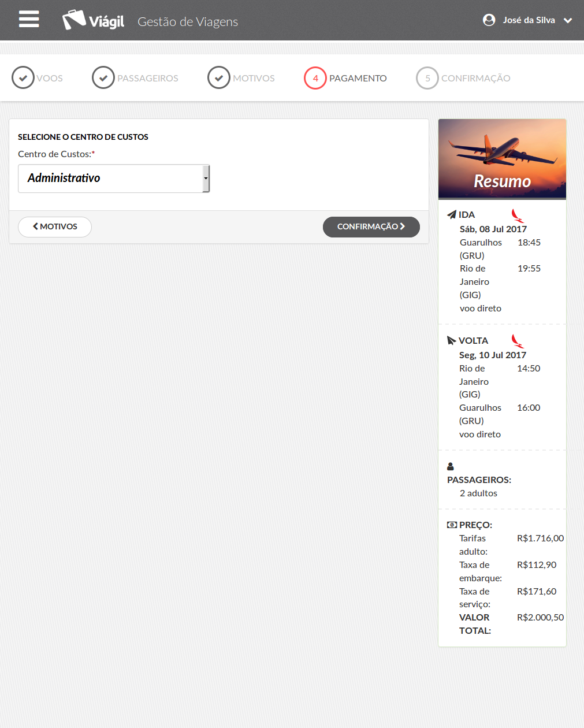The image size is (584, 728).
Task: Click the departure time 18:45
Action: pos(529,242)
